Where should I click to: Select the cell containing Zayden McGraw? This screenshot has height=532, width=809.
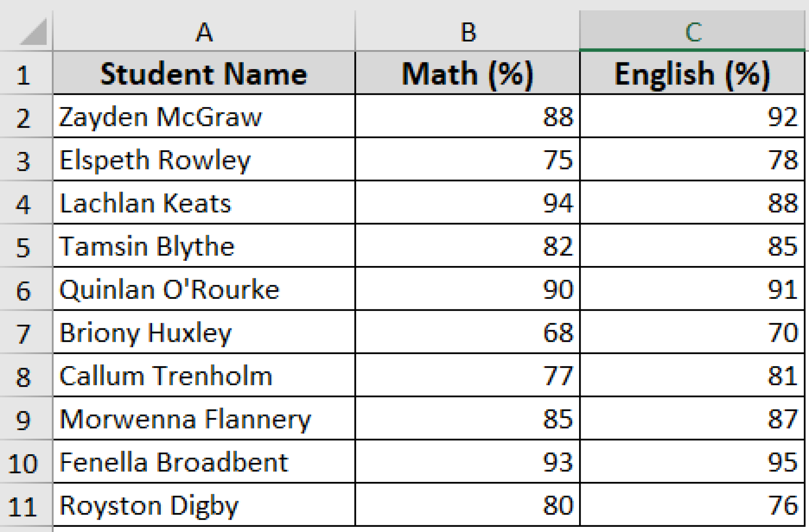tap(203, 116)
